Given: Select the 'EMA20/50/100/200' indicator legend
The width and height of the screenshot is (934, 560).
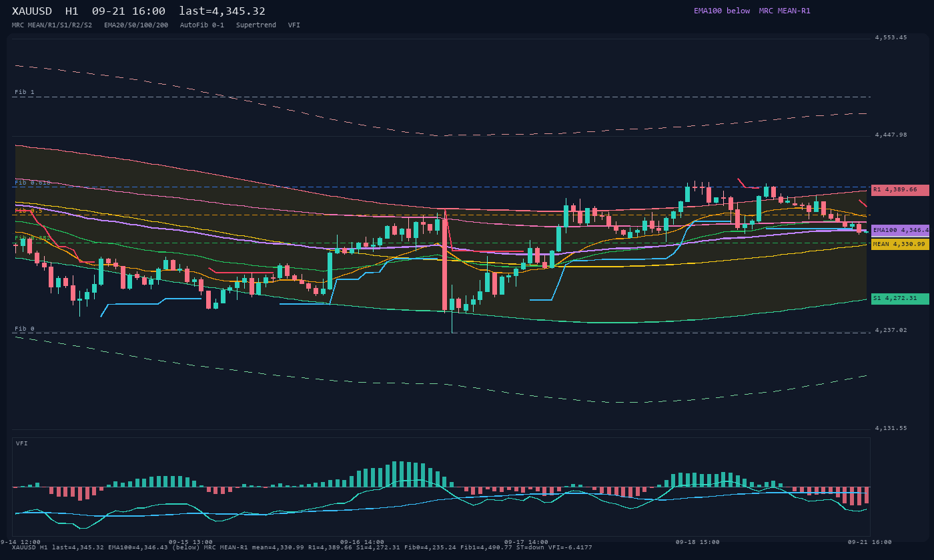Looking at the screenshot, I should [x=136, y=25].
